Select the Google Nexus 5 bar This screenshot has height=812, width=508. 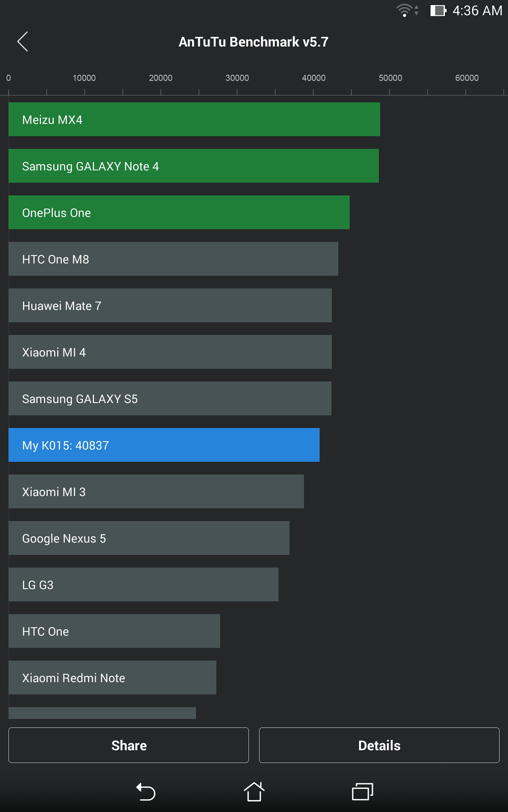(x=149, y=538)
